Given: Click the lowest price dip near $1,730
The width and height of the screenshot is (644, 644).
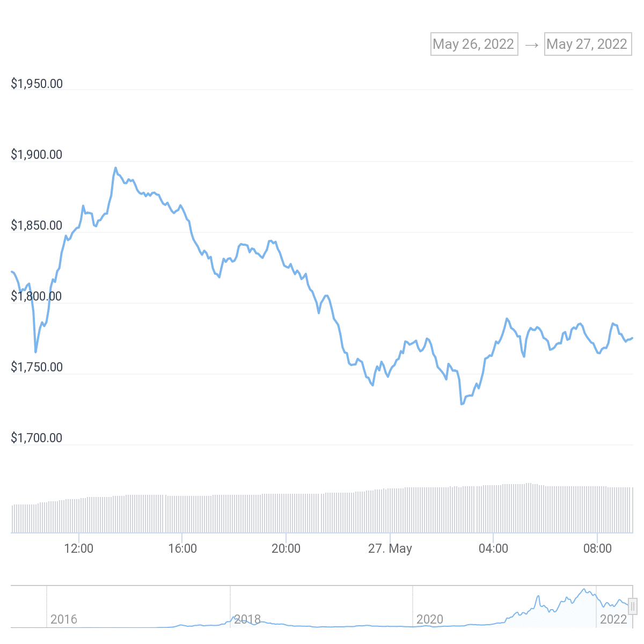Looking at the screenshot, I should point(462,404).
